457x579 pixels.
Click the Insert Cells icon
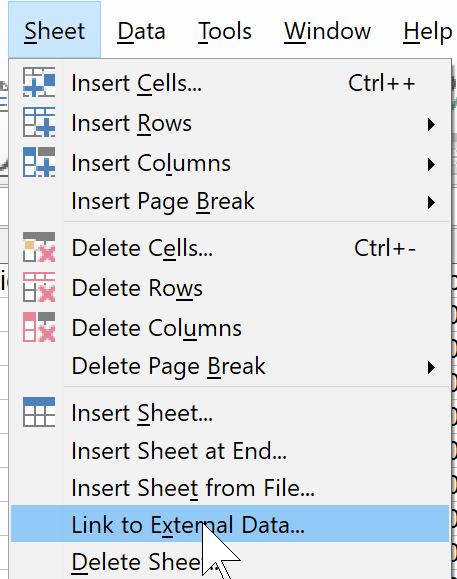(39, 82)
